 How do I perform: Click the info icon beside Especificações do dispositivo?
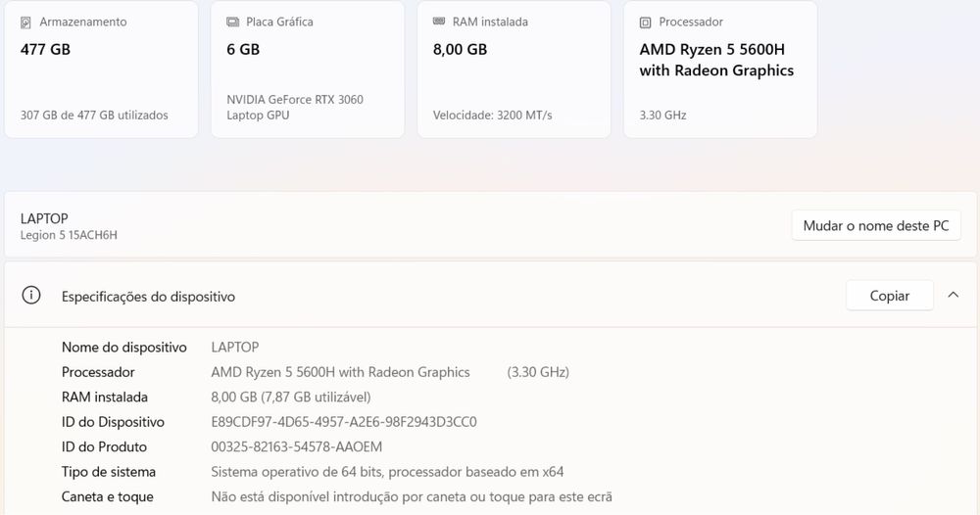[x=31, y=296]
